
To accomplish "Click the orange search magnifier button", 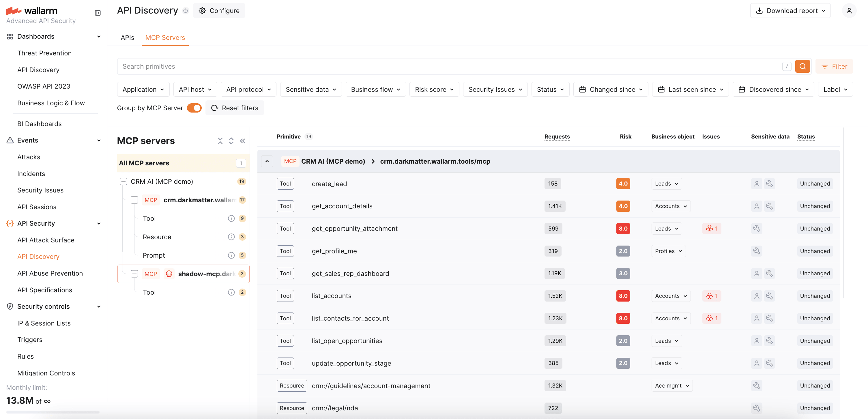I will coord(802,66).
